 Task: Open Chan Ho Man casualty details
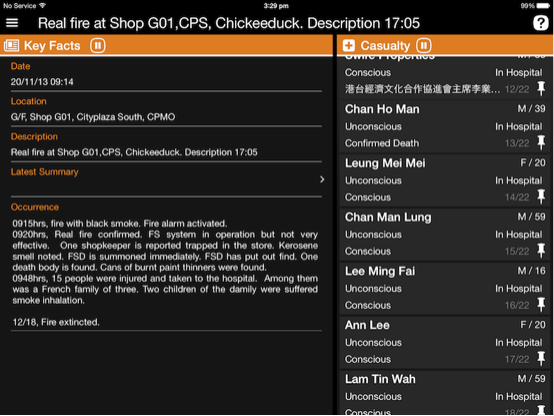[x=445, y=126]
